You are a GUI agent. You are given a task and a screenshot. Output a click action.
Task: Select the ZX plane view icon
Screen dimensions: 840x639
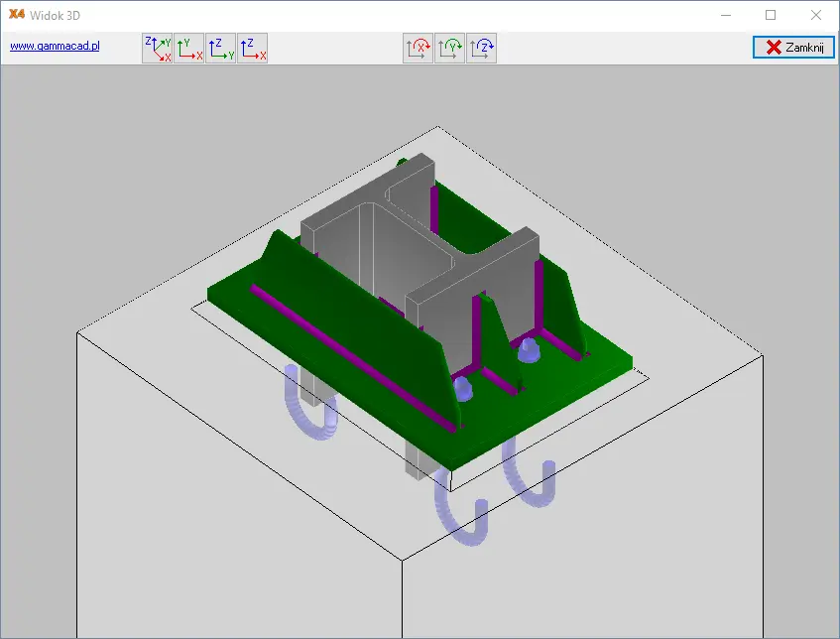tap(253, 48)
